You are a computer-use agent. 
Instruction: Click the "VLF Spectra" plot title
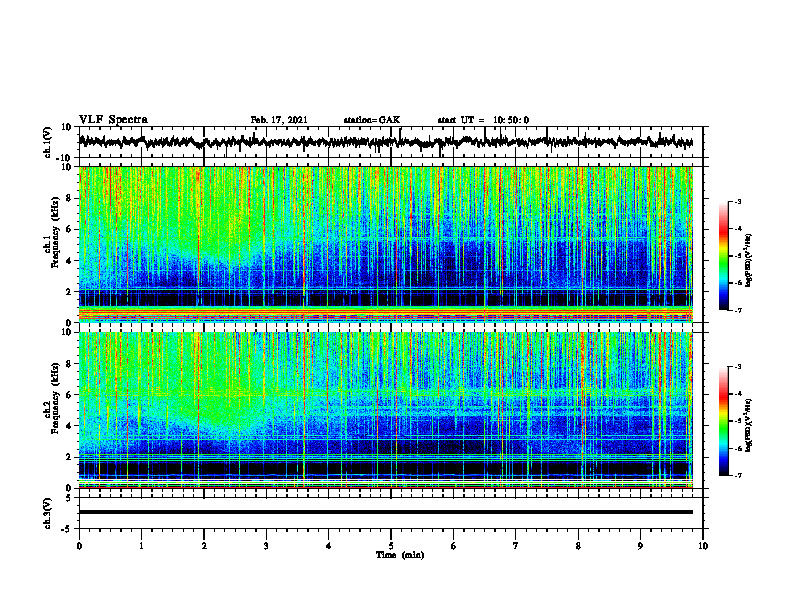pyautogui.click(x=113, y=120)
